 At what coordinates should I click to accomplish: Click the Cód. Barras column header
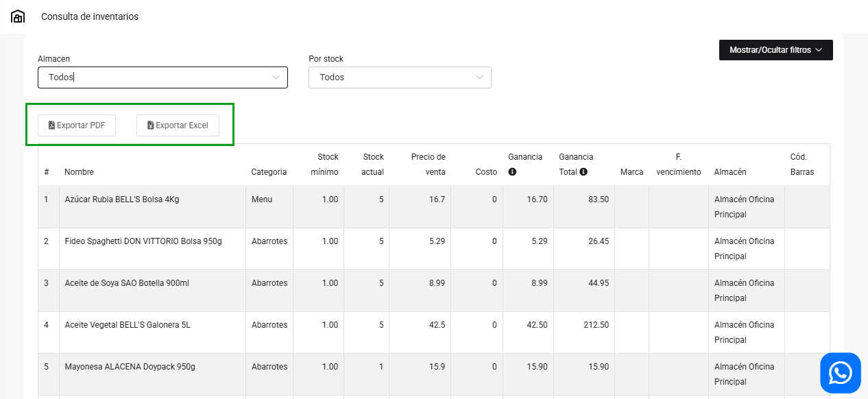[x=801, y=165]
